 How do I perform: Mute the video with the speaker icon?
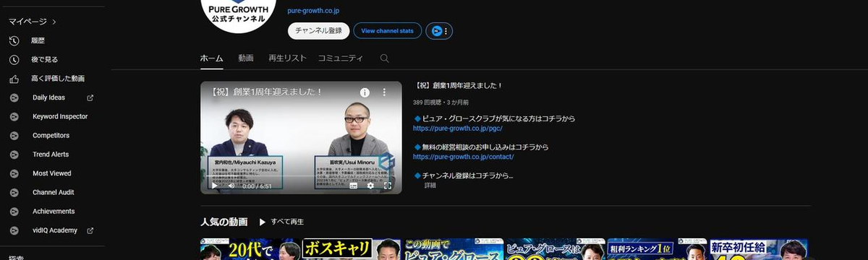click(x=231, y=186)
